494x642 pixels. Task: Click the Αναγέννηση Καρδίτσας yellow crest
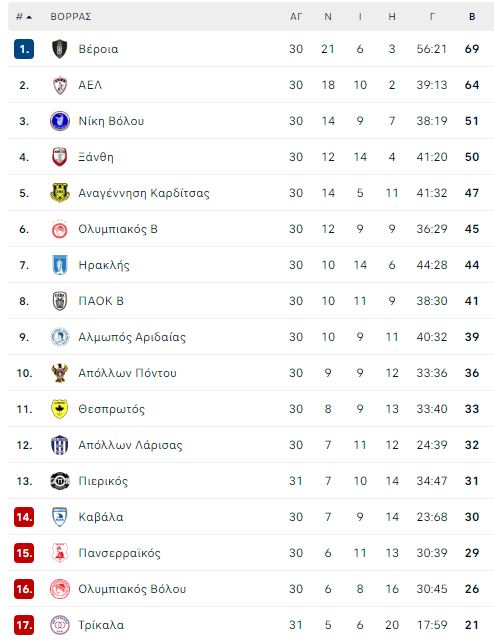[60, 193]
